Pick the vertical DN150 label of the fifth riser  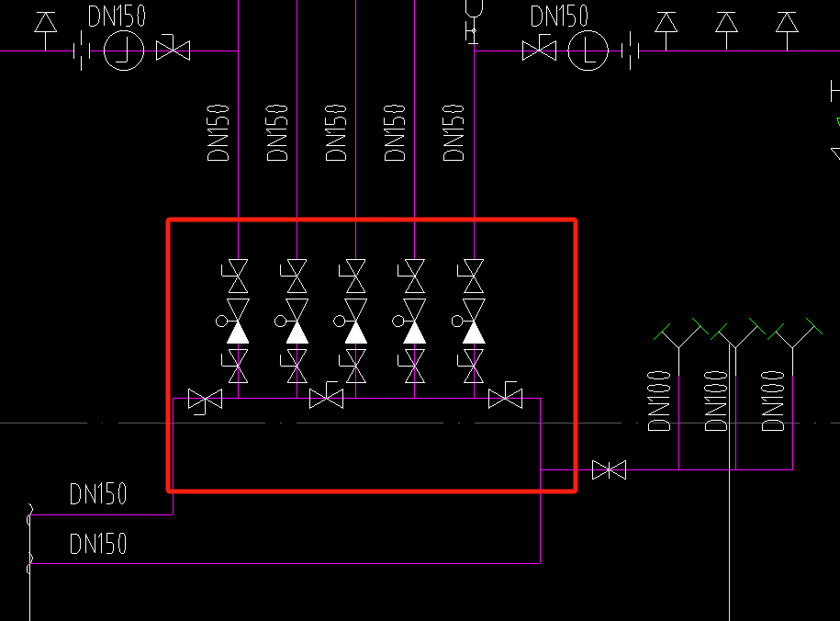454,133
